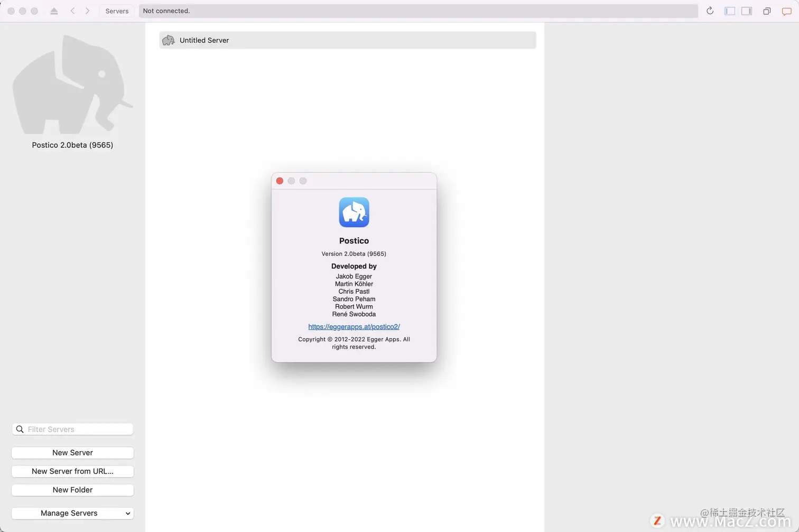The image size is (799, 532).
Task: Click the speech bubble feedback icon
Action: pyautogui.click(x=787, y=11)
